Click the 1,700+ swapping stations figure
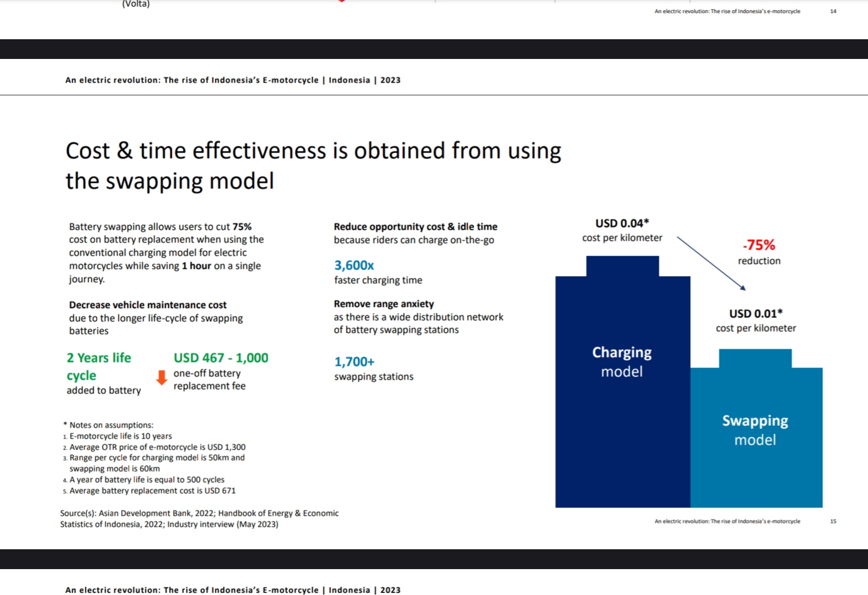This screenshot has width=868, height=595. tap(354, 362)
